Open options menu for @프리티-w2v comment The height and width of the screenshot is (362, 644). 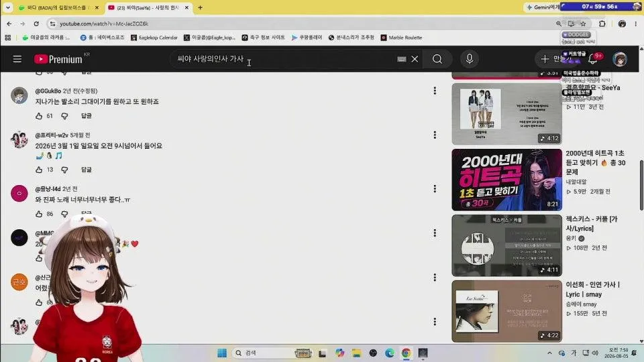435,135
